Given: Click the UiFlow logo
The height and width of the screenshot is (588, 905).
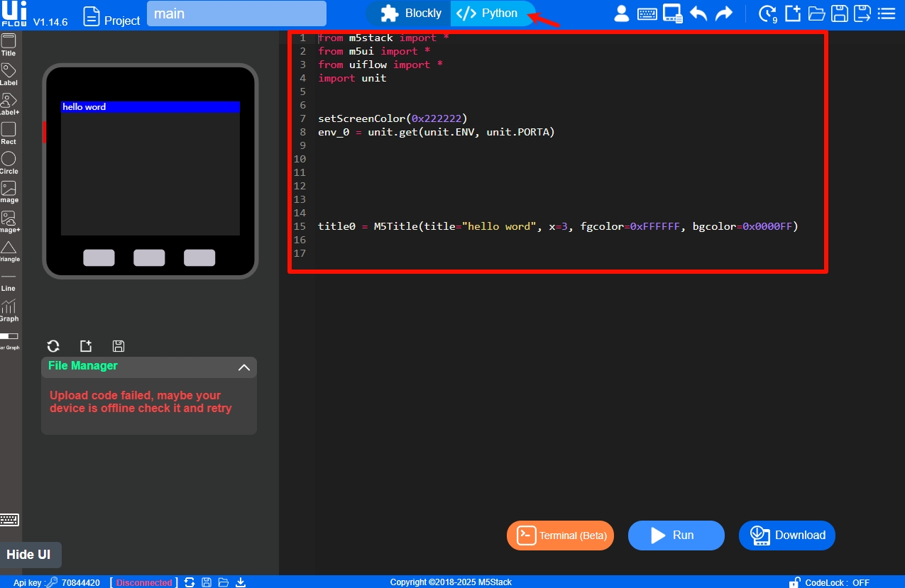Looking at the screenshot, I should (13, 14).
